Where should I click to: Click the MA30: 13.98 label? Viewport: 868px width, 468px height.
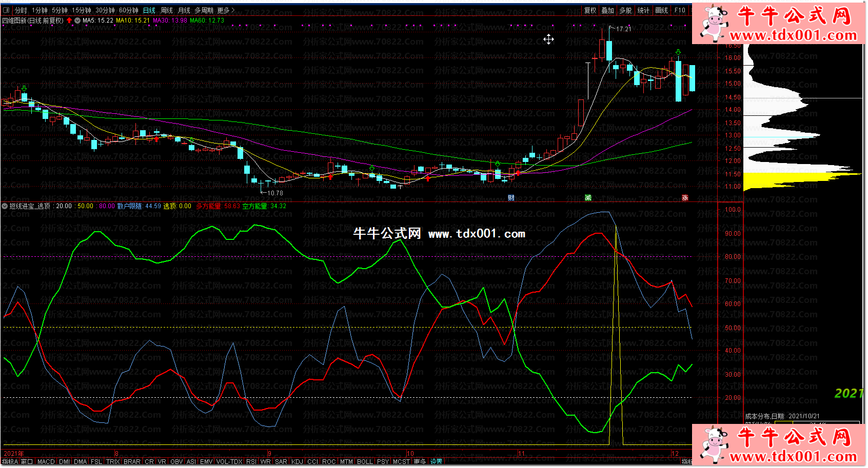pos(170,21)
